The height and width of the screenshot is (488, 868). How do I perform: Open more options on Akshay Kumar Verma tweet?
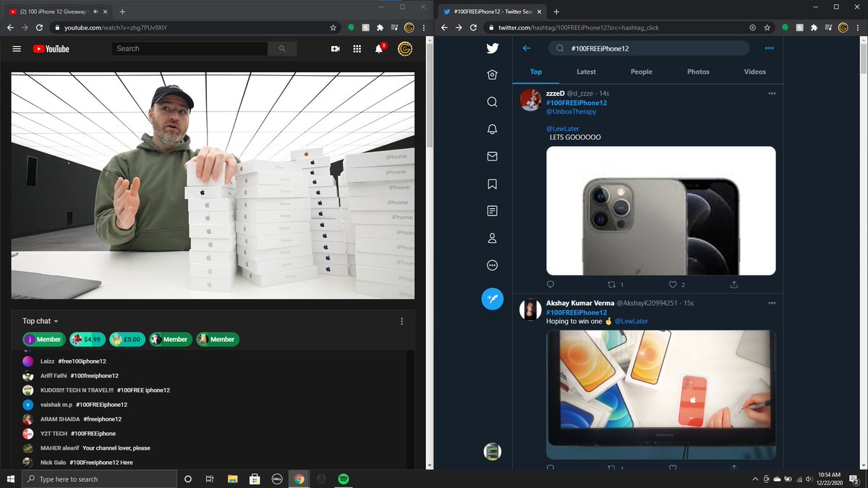[x=772, y=303]
